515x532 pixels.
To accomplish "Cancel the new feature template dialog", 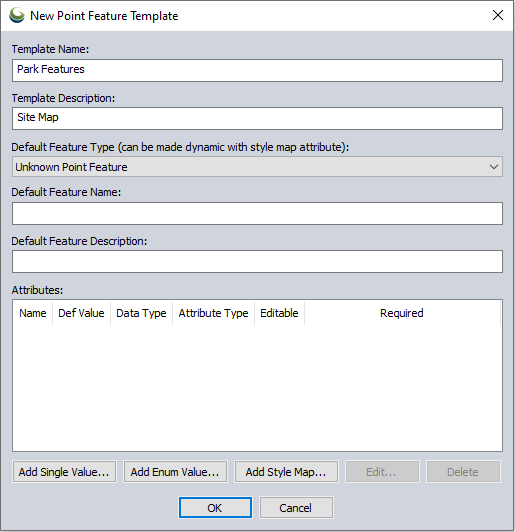I will [296, 508].
